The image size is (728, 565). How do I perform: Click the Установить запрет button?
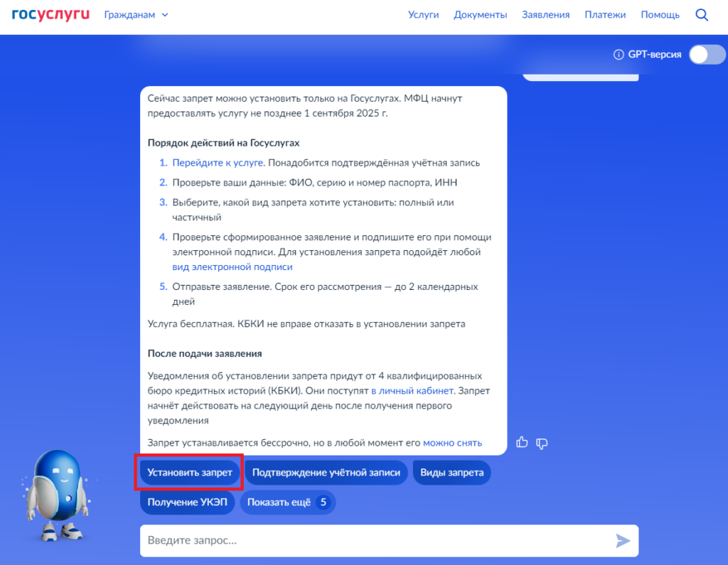coord(190,473)
